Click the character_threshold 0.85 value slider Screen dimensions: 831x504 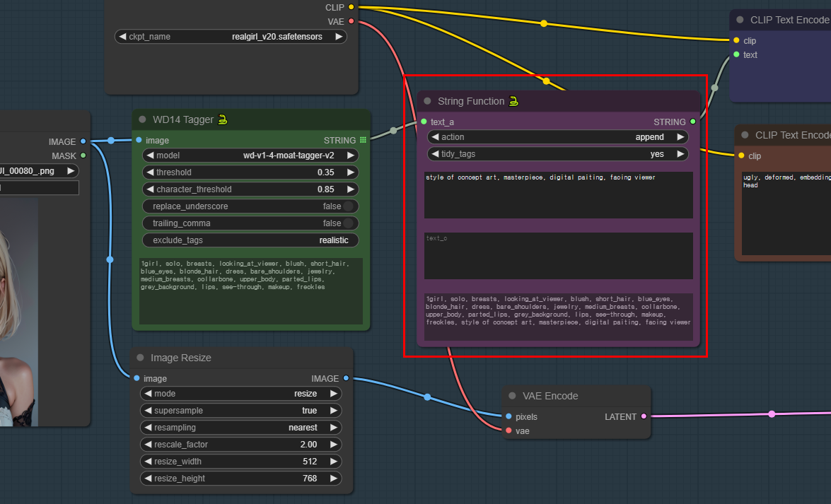tap(250, 189)
